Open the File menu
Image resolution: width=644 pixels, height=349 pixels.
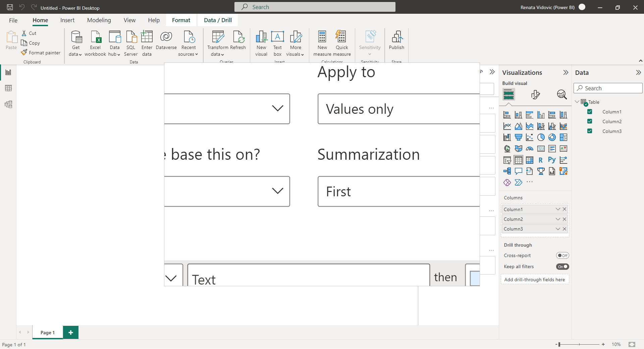(13, 20)
